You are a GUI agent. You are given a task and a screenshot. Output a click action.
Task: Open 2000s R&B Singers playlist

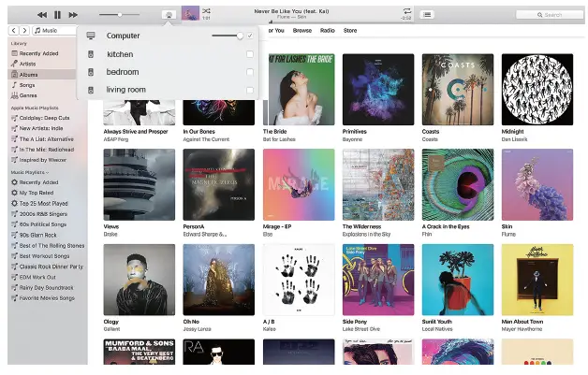pyautogui.click(x=43, y=214)
